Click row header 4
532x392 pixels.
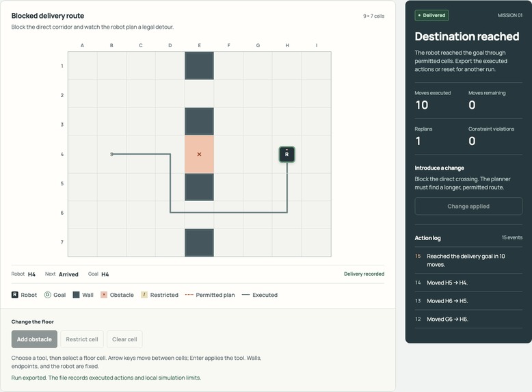click(62, 154)
